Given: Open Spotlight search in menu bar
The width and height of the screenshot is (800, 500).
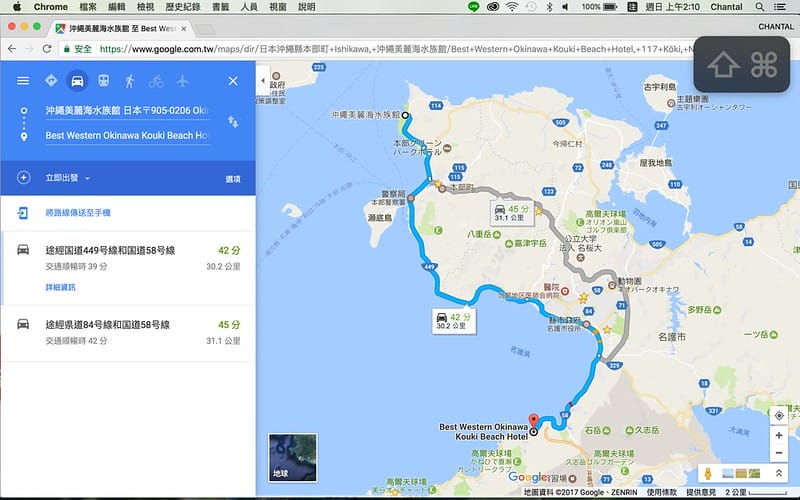Looking at the screenshot, I should pos(760,7).
